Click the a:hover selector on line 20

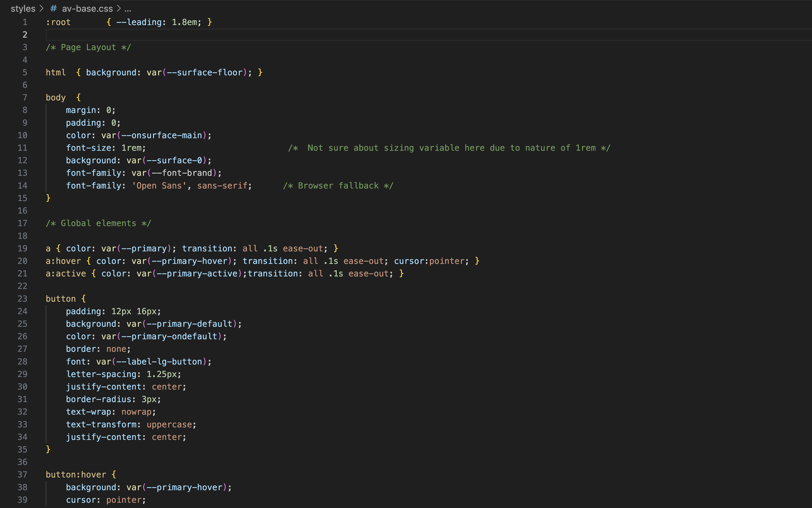(x=63, y=261)
